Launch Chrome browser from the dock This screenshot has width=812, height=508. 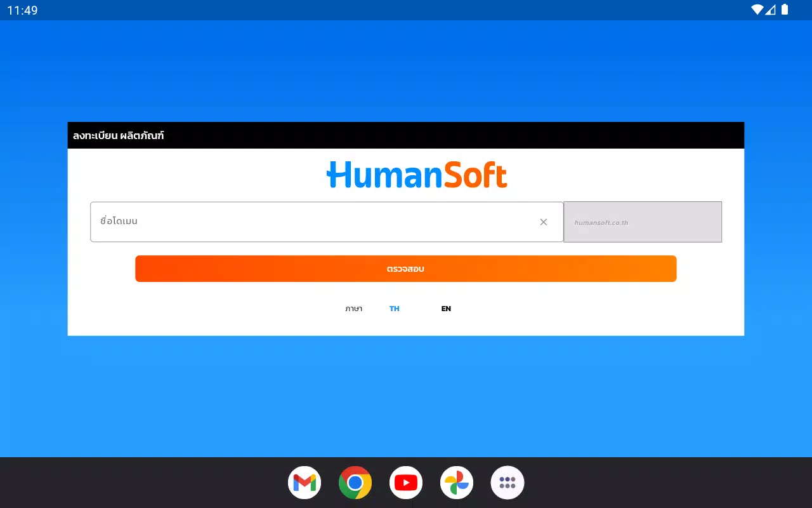pyautogui.click(x=355, y=483)
